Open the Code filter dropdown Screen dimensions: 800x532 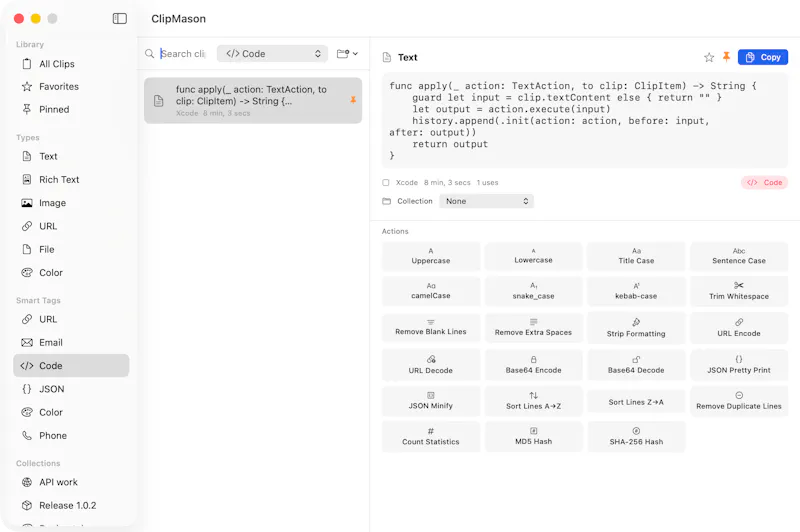pyautogui.click(x=272, y=54)
